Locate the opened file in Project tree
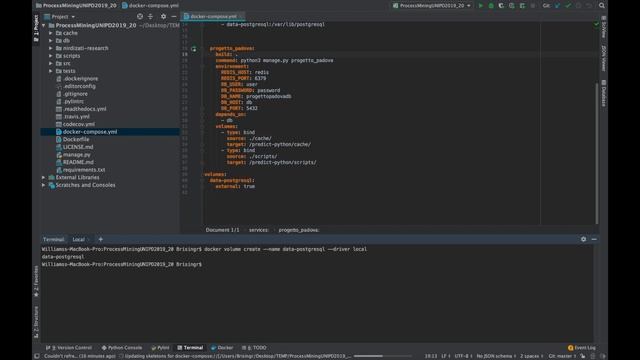Screen dimensions: 640x360 coord(140,16)
